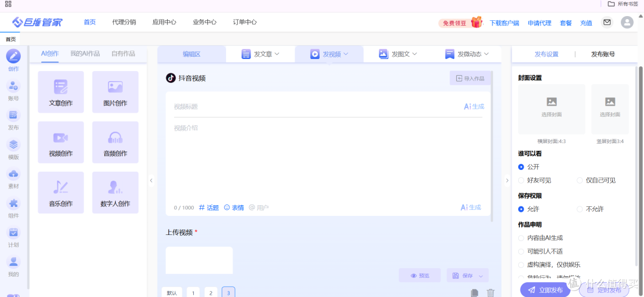This screenshot has width=644, height=297.
Task: Open 我的AI作品 tab
Action: click(85, 54)
